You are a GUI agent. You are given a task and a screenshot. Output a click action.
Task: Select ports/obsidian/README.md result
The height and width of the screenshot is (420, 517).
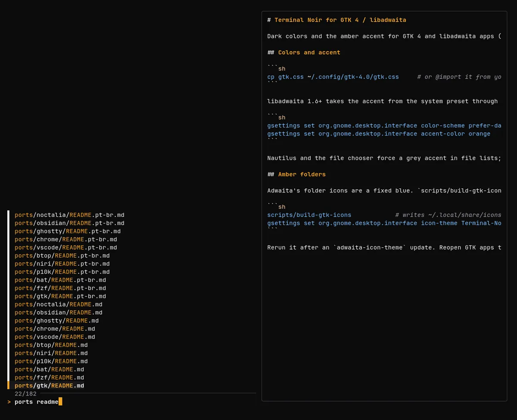(x=59, y=312)
